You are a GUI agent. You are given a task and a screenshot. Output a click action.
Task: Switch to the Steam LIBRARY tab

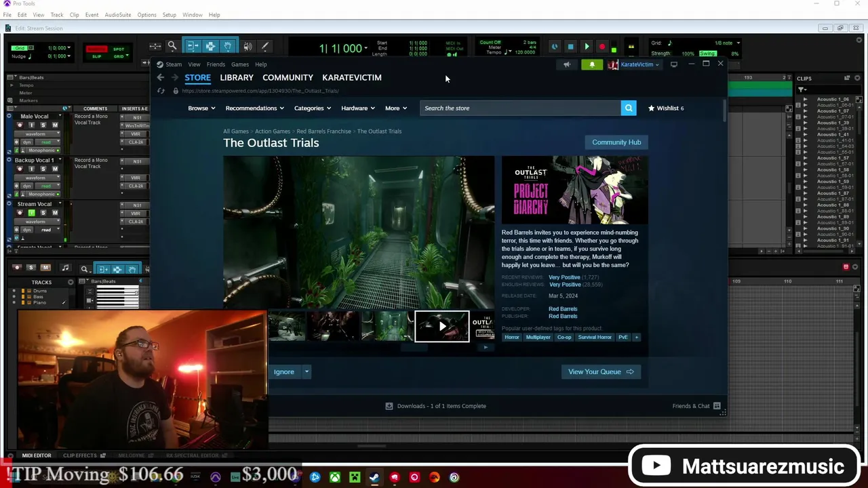(237, 77)
